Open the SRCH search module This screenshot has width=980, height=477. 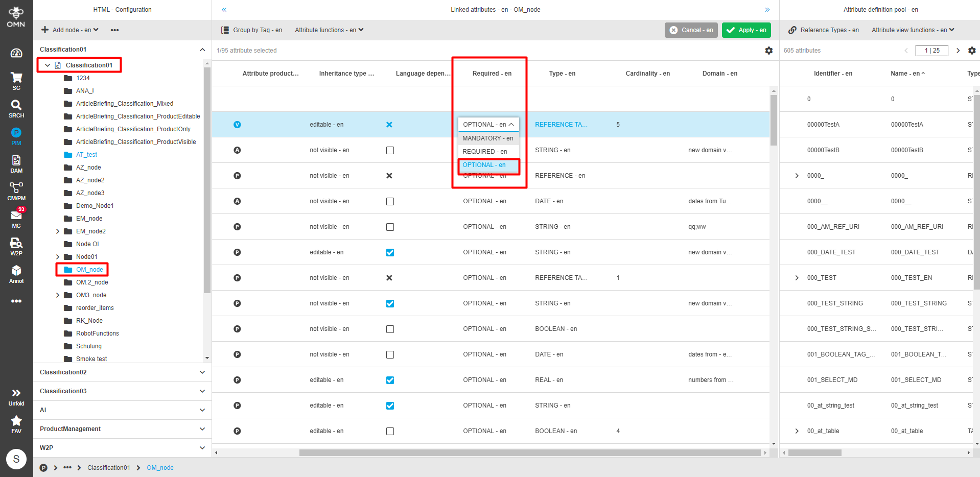point(16,109)
